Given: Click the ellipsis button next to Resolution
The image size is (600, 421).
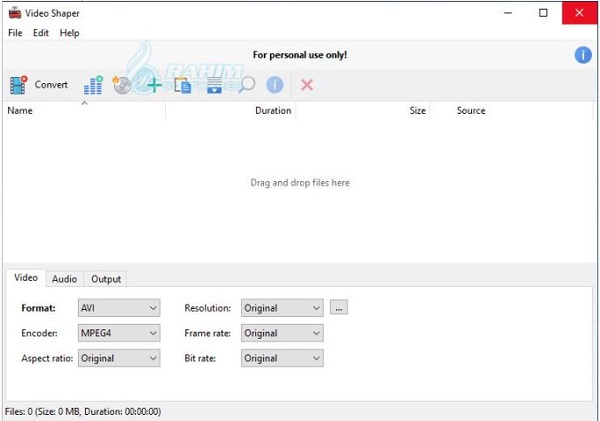Looking at the screenshot, I should pyautogui.click(x=339, y=307).
